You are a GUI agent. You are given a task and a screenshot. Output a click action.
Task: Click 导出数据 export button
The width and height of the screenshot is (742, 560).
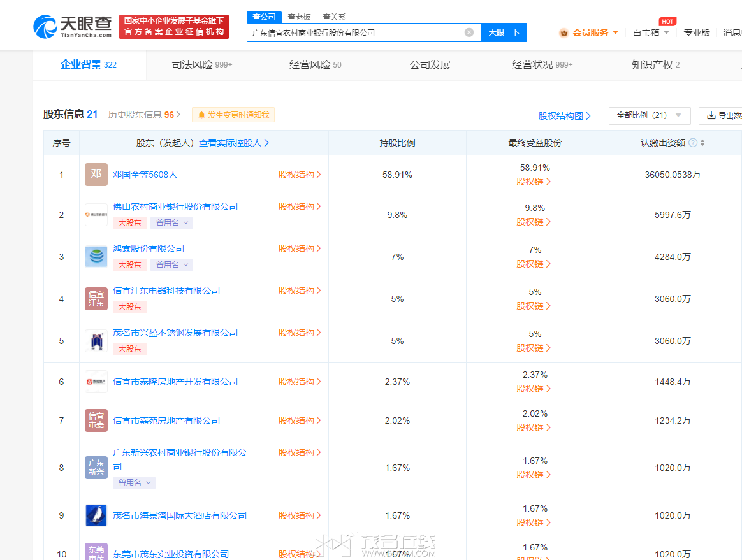(723, 115)
